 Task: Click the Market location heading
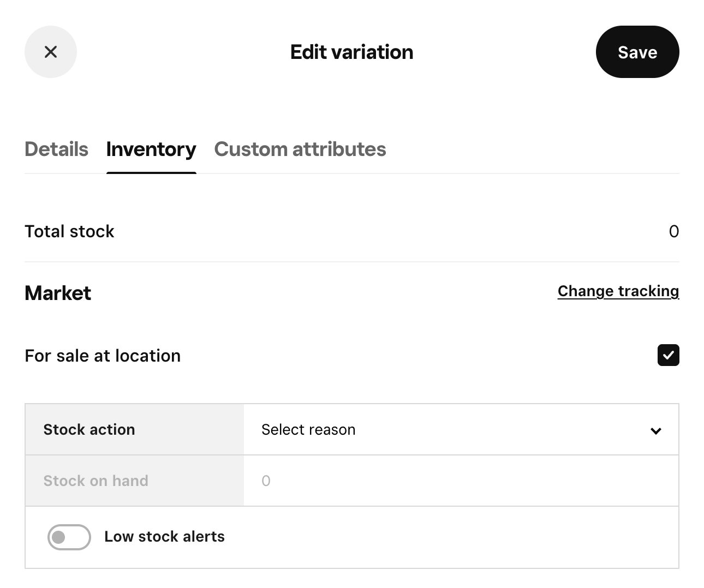click(x=58, y=293)
